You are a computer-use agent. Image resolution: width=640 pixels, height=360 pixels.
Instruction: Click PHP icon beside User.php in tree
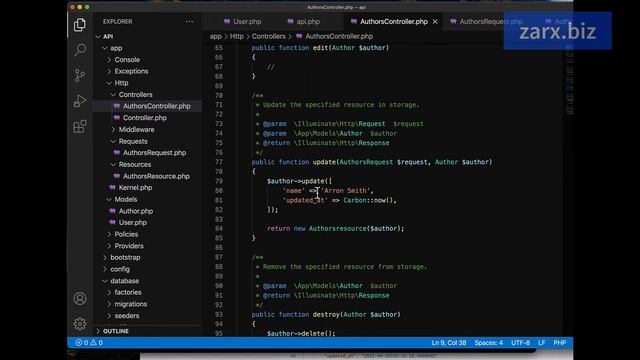coord(113,222)
